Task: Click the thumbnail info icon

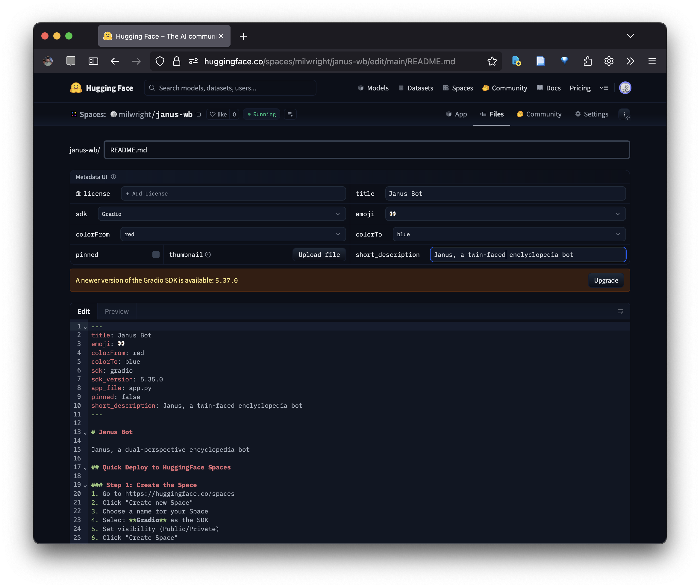Action: tap(208, 255)
